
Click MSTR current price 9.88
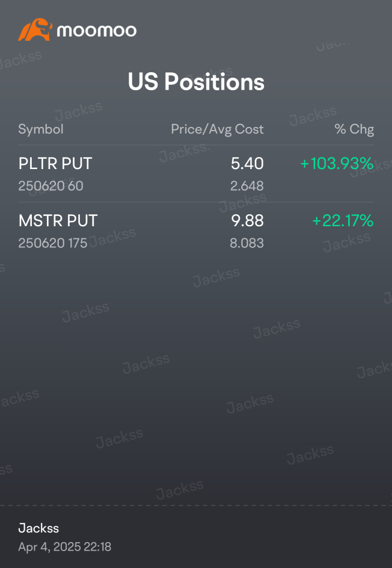(248, 221)
